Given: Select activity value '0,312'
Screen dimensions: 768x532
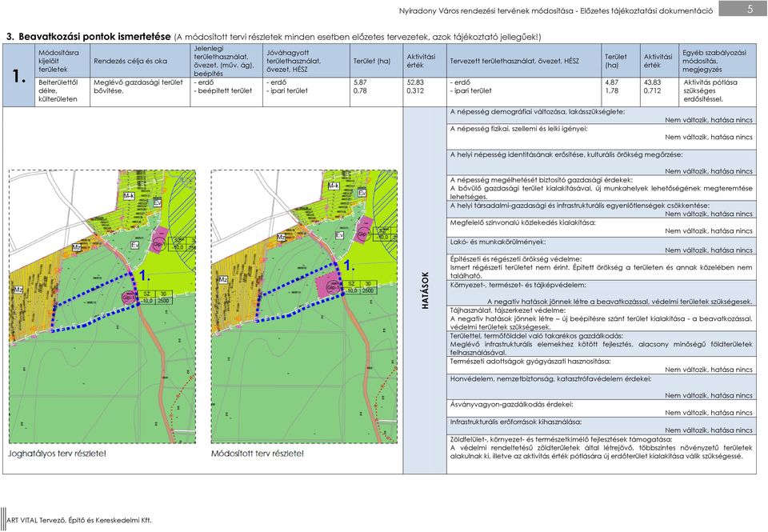Looking at the screenshot, I should [415, 90].
